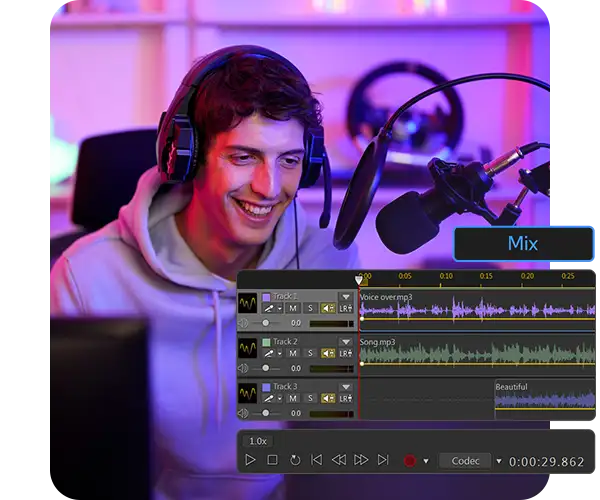Jump to start of project
Screen dimensions: 600x500
pyautogui.click(x=316, y=460)
